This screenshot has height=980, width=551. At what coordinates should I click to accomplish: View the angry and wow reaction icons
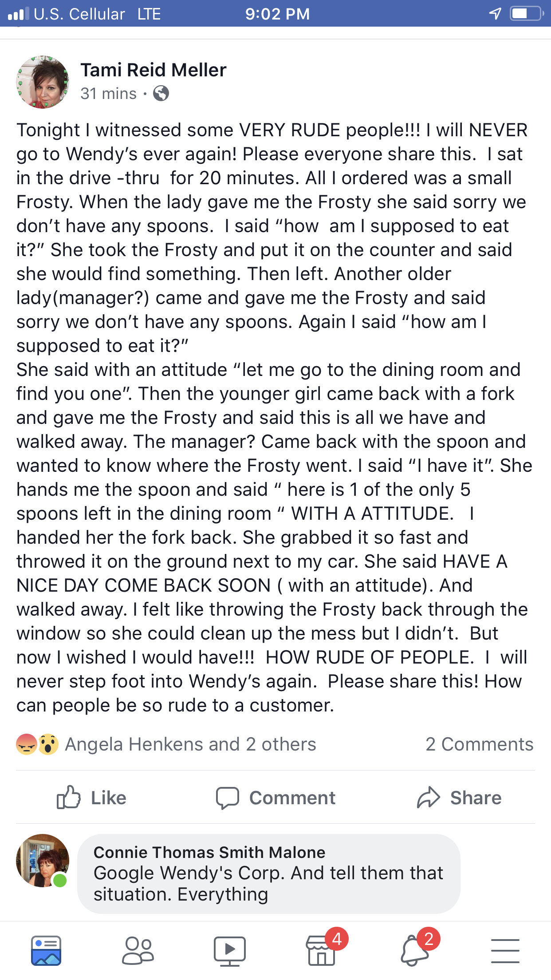[37, 744]
